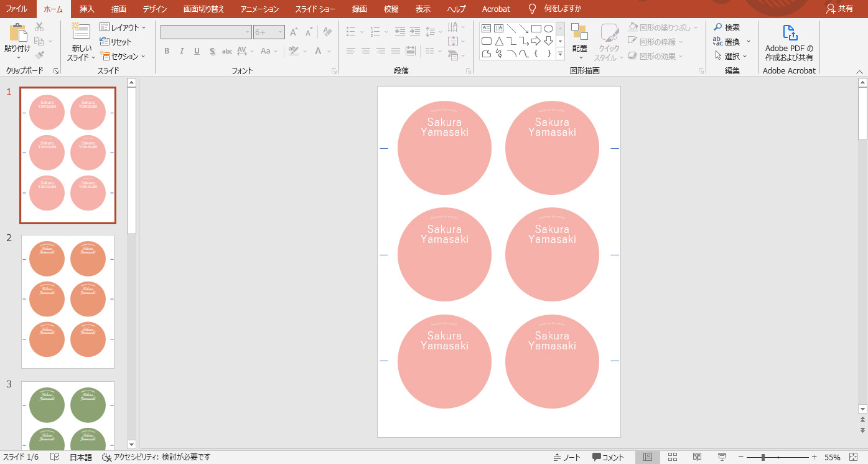Toggle the ノート (Notes) pane
The width and height of the screenshot is (868, 464).
pyautogui.click(x=566, y=457)
